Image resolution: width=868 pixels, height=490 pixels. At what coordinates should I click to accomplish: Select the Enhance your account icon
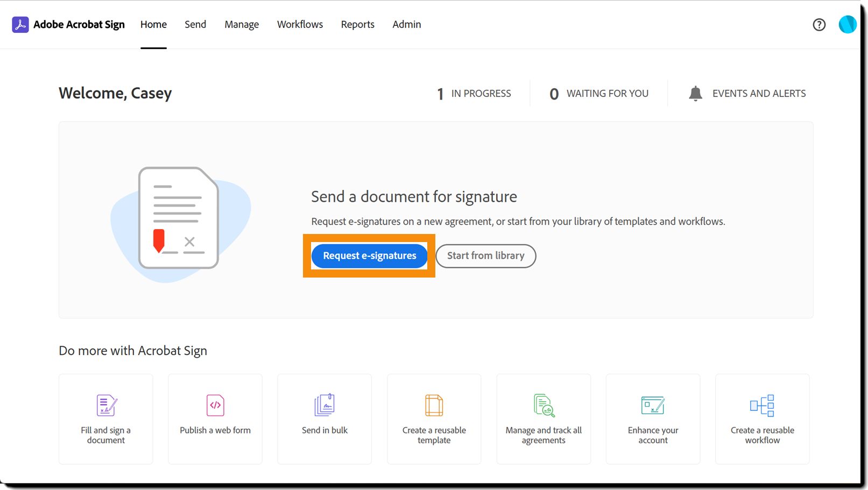pyautogui.click(x=653, y=406)
